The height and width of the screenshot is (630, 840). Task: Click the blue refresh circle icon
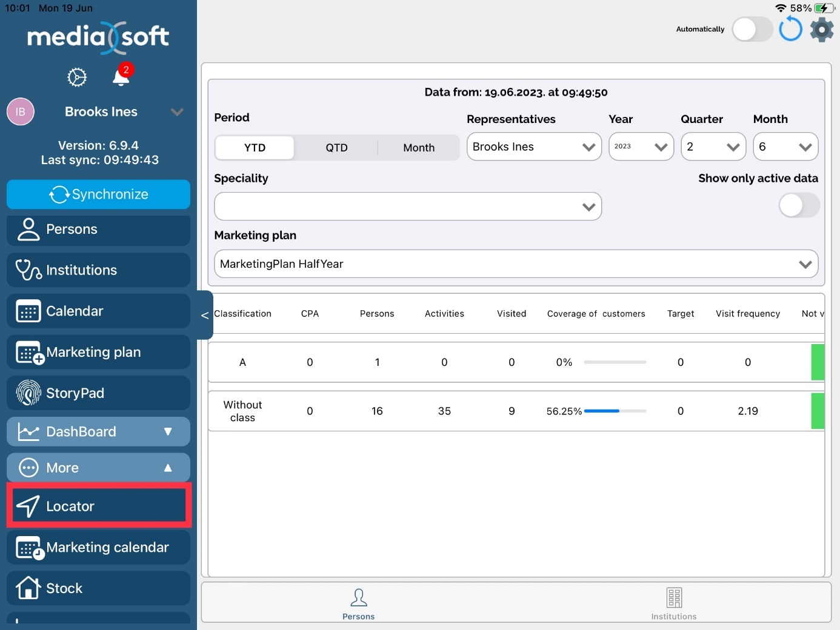[x=790, y=29]
